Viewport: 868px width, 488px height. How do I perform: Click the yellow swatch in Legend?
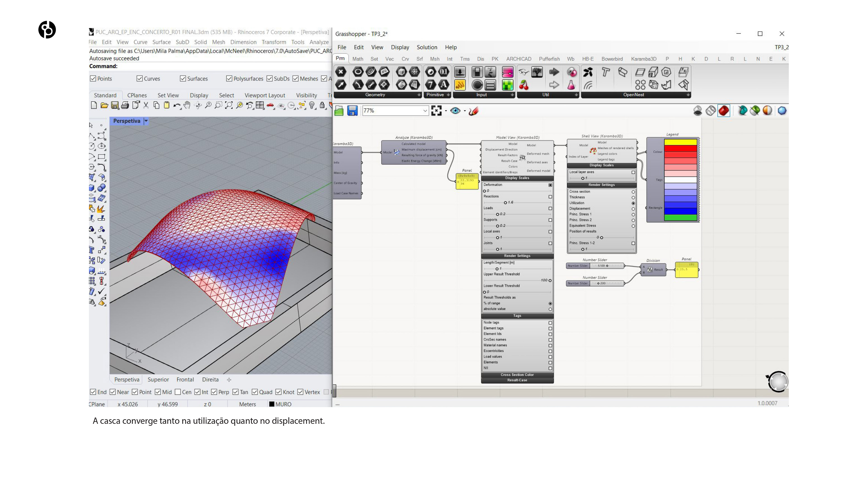point(680,142)
